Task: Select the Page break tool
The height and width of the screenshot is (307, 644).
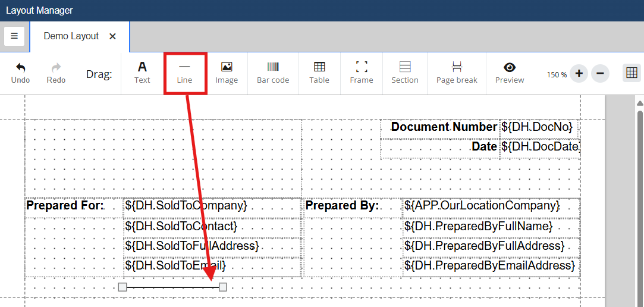Action: point(457,73)
